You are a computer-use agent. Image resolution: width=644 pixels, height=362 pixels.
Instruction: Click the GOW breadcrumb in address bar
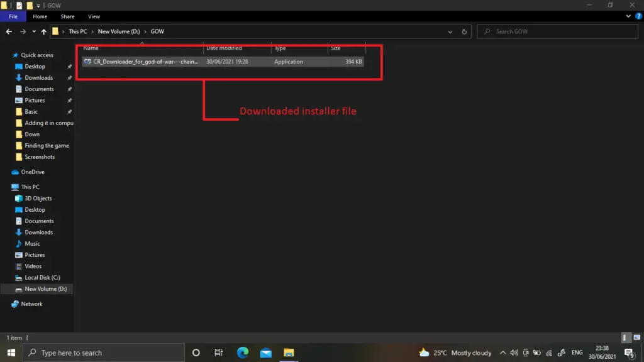click(x=157, y=31)
